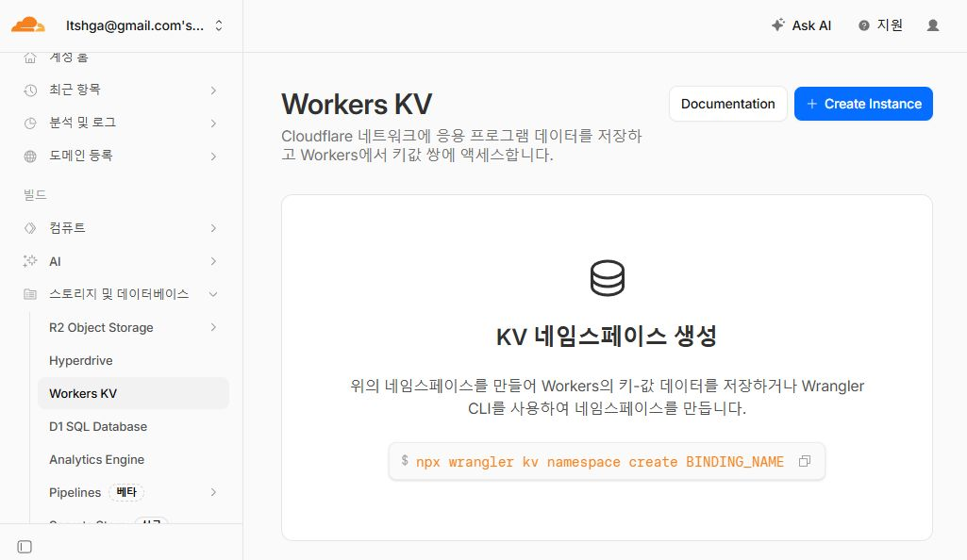This screenshot has height=560, width=967.
Task: Click the KV 네임스페이스 생성 heading
Action: point(607,337)
